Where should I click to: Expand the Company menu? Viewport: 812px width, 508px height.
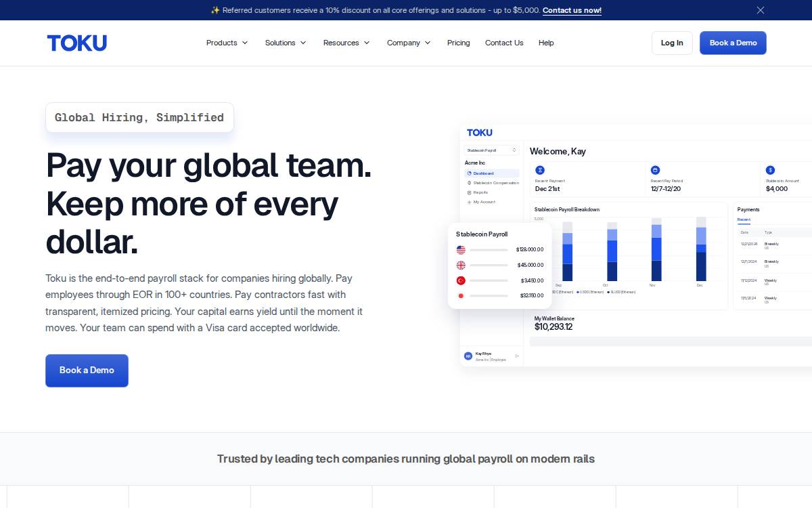(409, 43)
